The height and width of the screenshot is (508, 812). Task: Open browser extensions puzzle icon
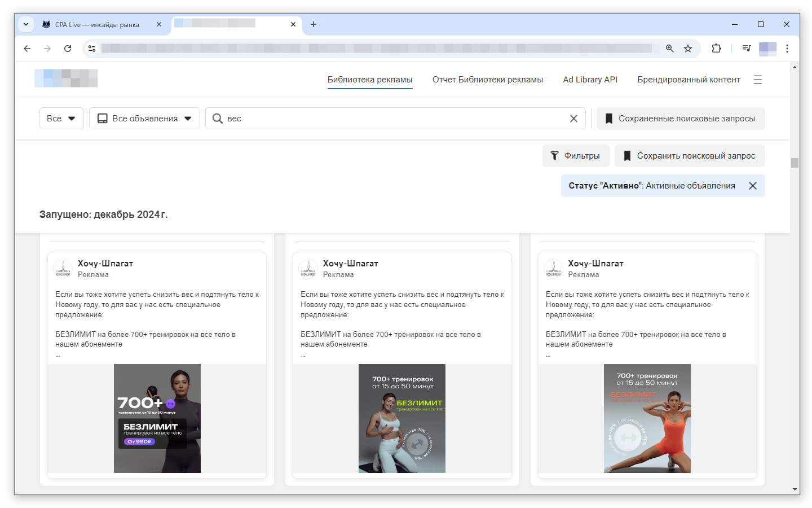pyautogui.click(x=716, y=49)
